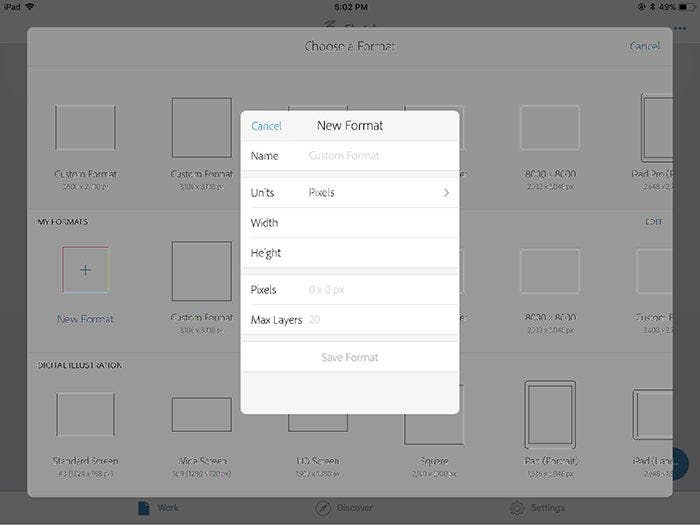Click Cancel in the Choose a Format header
This screenshot has width=700, height=525.
[644, 46]
